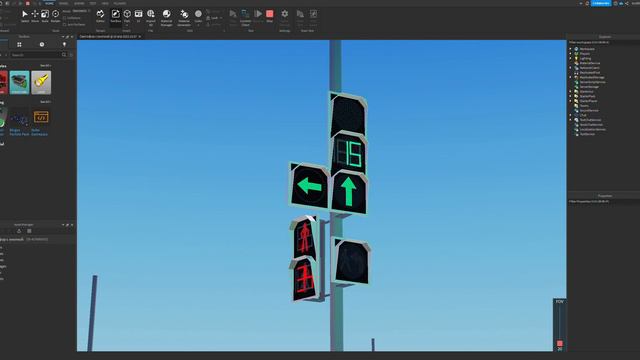The width and height of the screenshot is (640, 360).
Task: Click Exit Game icon in ribbon
Action: (313, 14)
